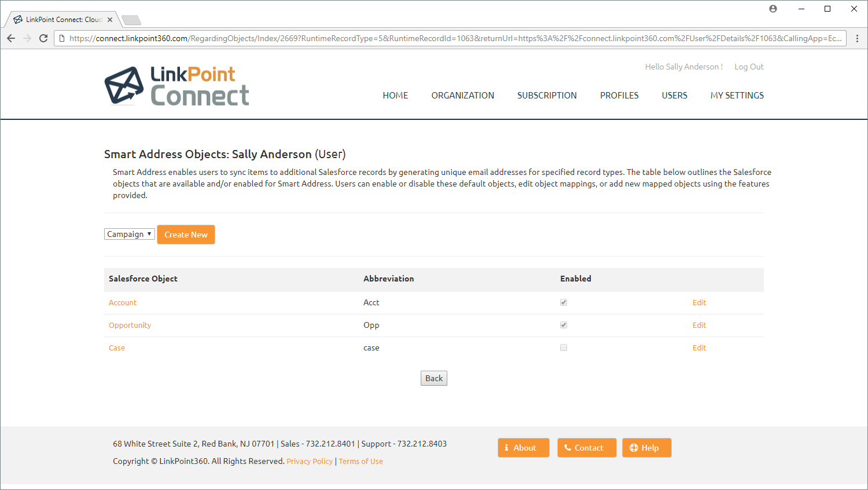Edit the Account row

pyautogui.click(x=699, y=302)
